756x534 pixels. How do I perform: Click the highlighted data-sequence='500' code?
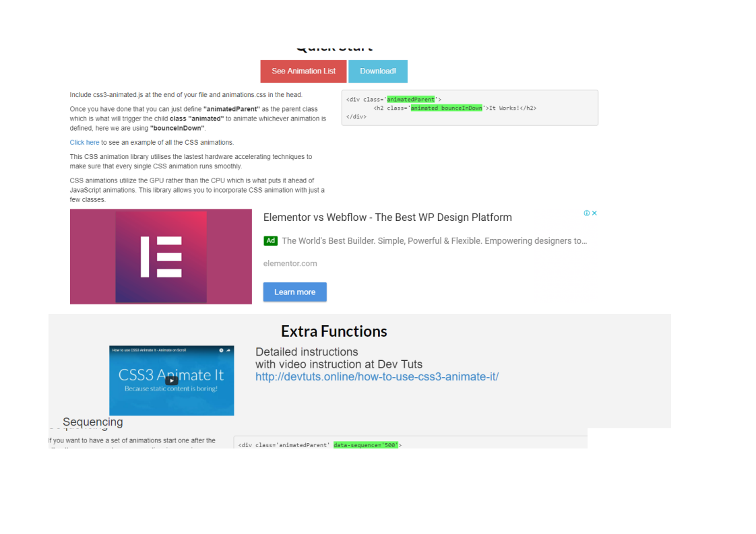point(366,445)
